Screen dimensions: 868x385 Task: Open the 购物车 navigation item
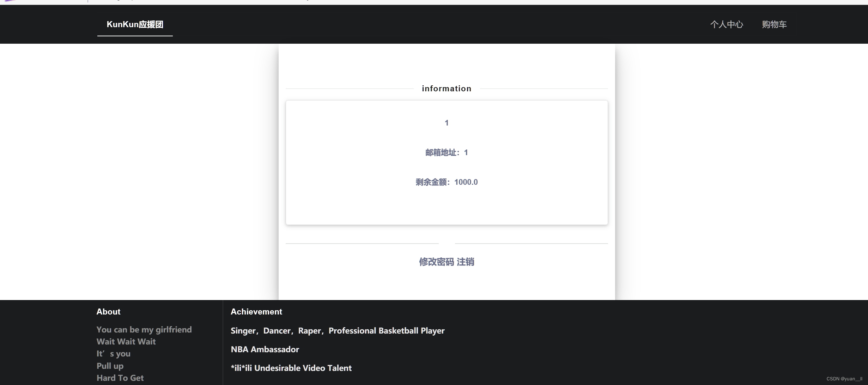coord(774,24)
